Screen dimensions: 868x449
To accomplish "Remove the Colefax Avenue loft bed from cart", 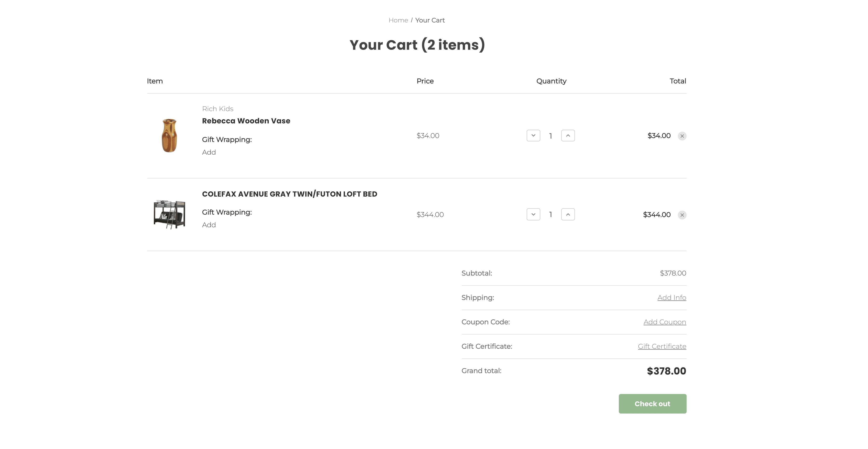I will pyautogui.click(x=682, y=214).
